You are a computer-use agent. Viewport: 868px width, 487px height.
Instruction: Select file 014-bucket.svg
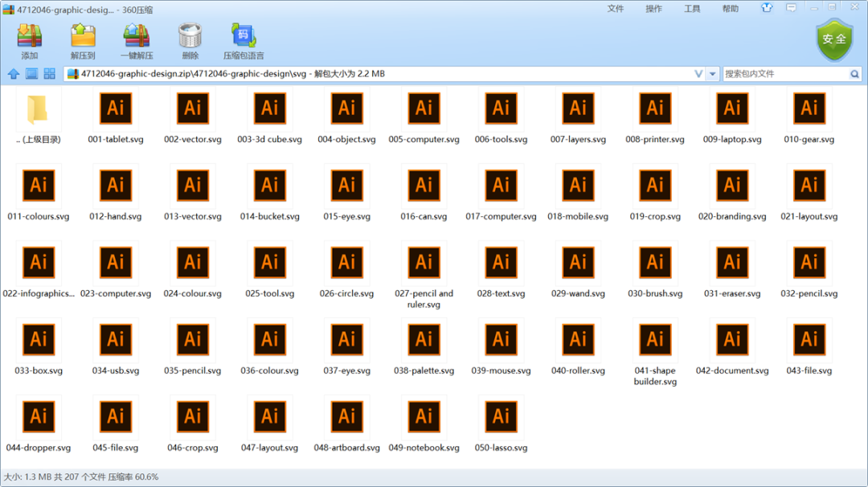tap(269, 194)
